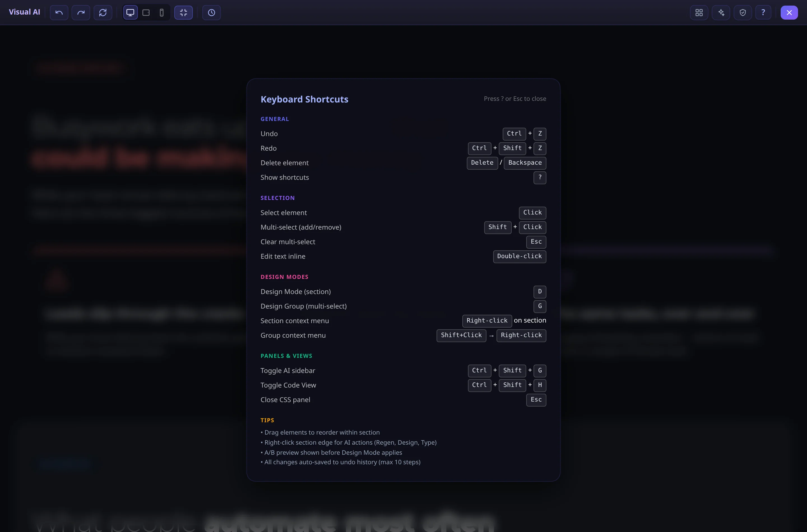Viewport: 807px width, 532px height.
Task: Click the GENERAL section label
Action: (x=275, y=119)
